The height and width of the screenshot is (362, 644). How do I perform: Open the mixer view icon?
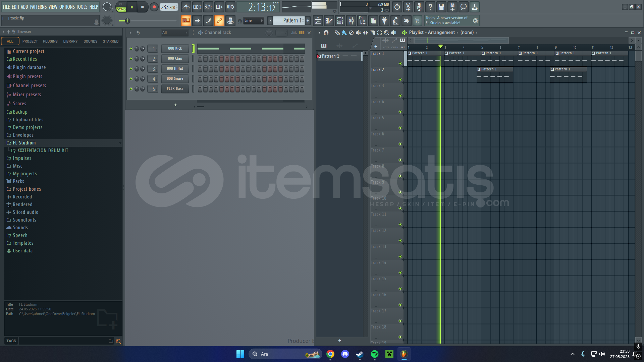point(351,21)
